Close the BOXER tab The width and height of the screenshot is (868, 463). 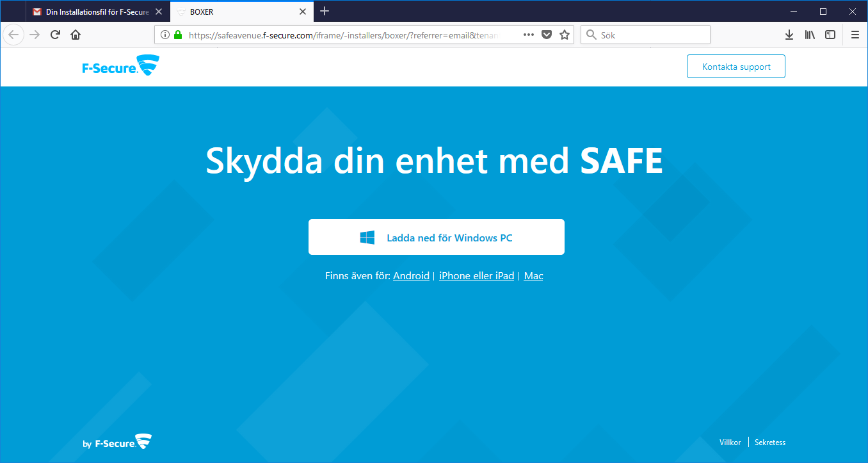coord(303,12)
